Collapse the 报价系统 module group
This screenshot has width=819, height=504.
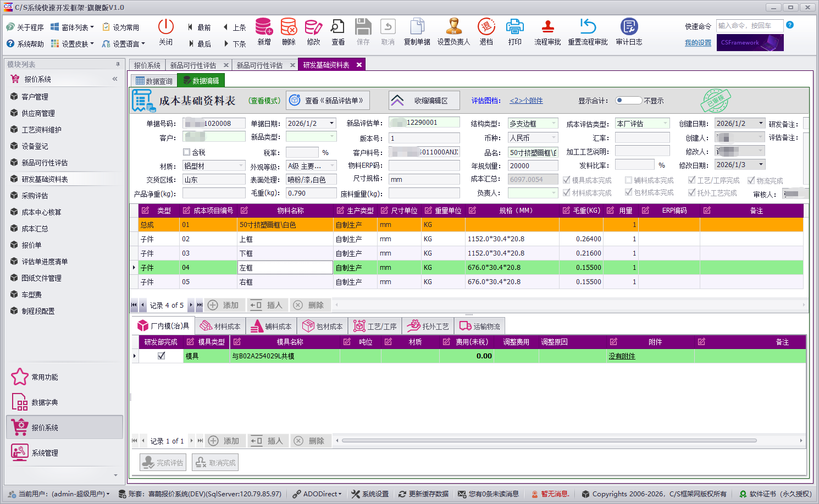[115, 79]
